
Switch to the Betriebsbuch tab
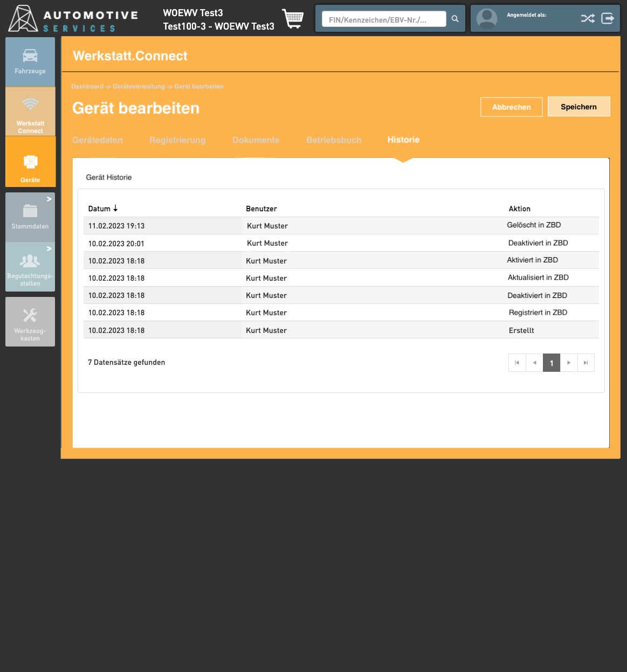[334, 140]
